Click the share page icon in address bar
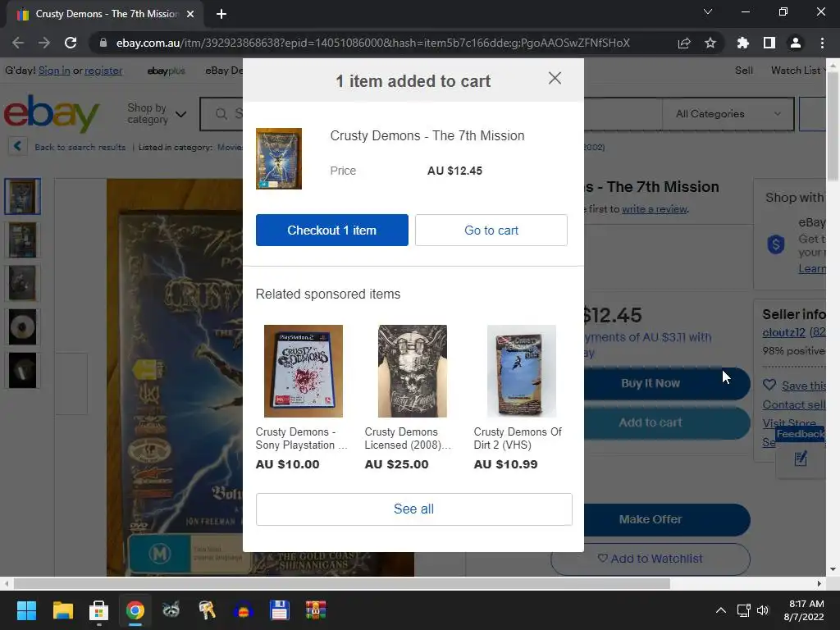840x630 pixels. click(684, 43)
